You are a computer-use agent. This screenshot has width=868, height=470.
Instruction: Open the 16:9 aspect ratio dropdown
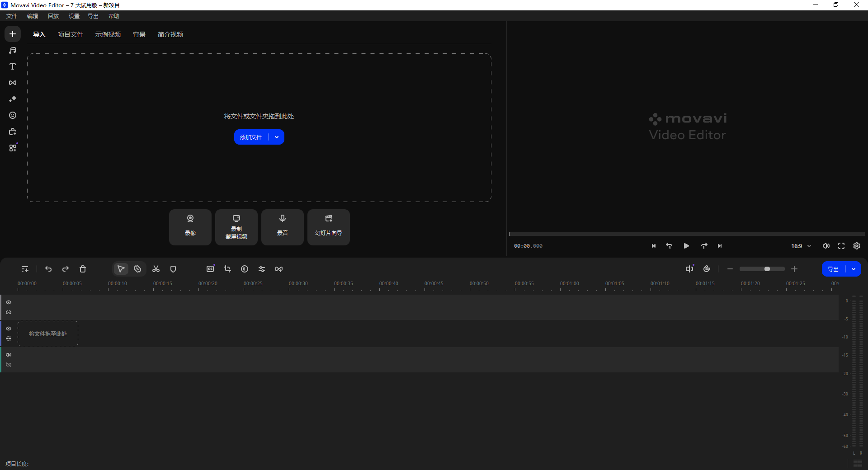click(x=801, y=246)
